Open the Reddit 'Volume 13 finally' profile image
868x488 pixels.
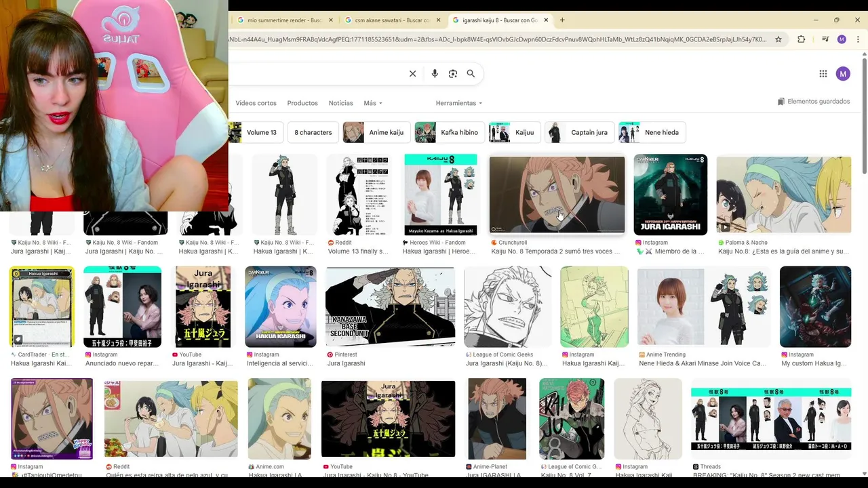[x=359, y=195]
